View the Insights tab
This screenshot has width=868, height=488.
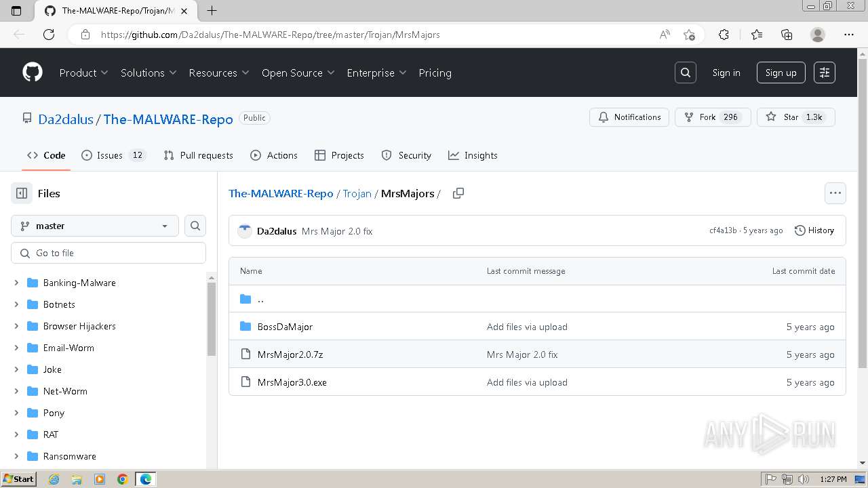(473, 155)
